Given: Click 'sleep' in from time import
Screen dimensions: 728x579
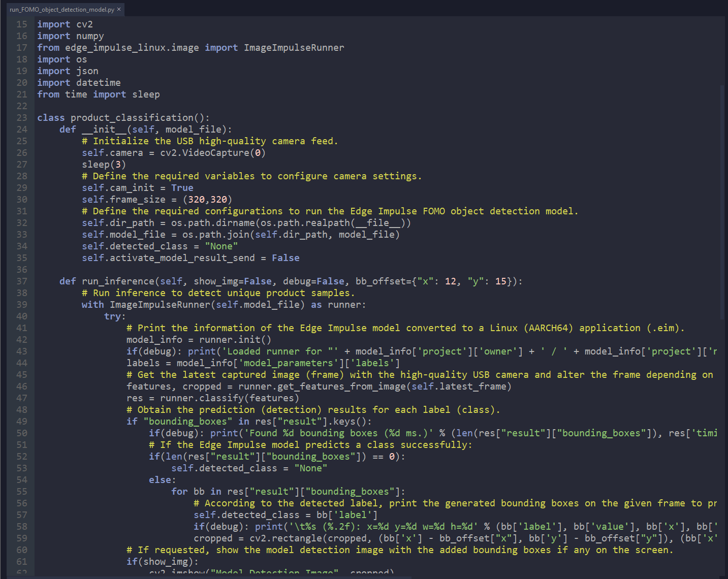Looking at the screenshot, I should [x=146, y=94].
